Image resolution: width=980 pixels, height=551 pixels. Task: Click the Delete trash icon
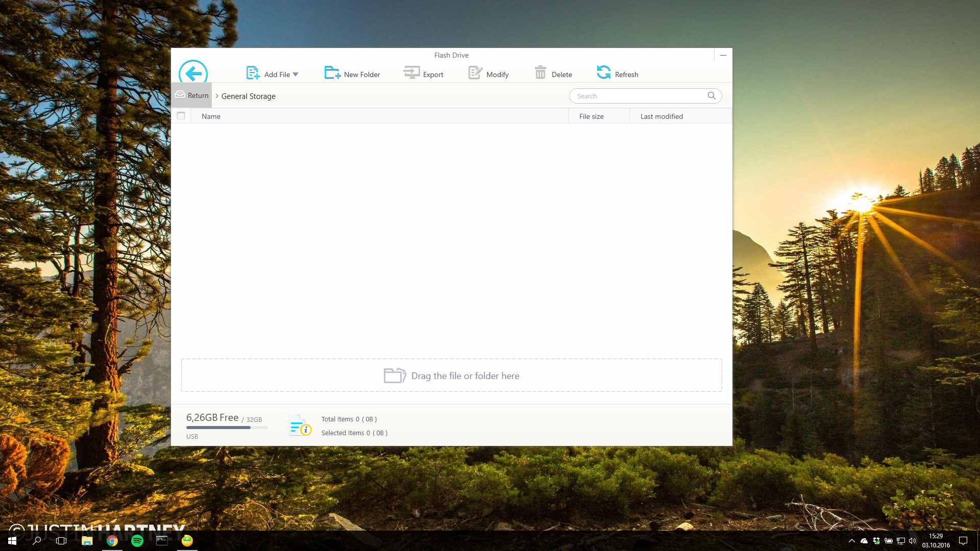pos(540,73)
